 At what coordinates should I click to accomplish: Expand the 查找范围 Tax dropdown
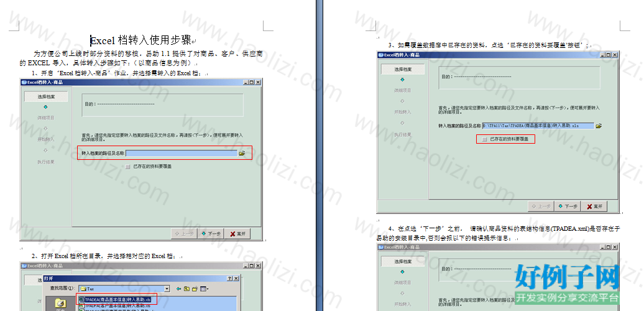pyautogui.click(x=167, y=289)
